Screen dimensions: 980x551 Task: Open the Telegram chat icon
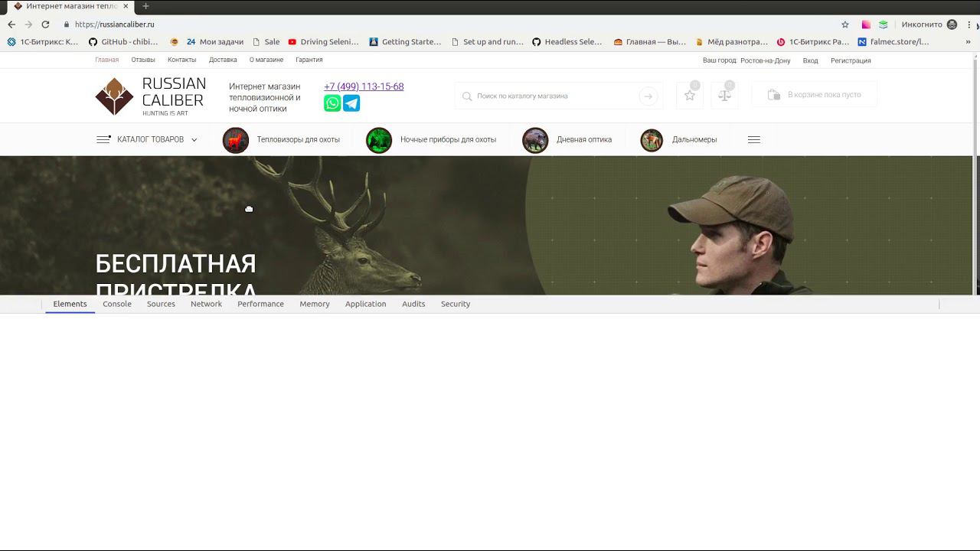[x=351, y=103]
